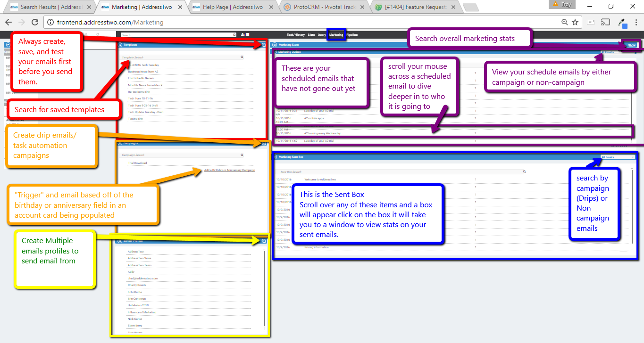The image size is (644, 343).
Task: Close the Marketing AddressTwo browser tab
Action: 180,7
